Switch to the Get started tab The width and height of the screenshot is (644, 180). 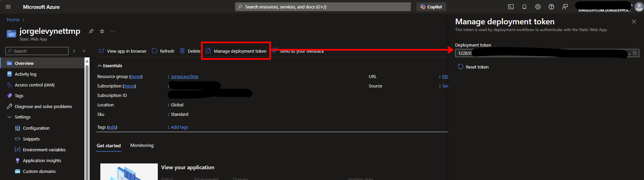pyautogui.click(x=109, y=146)
